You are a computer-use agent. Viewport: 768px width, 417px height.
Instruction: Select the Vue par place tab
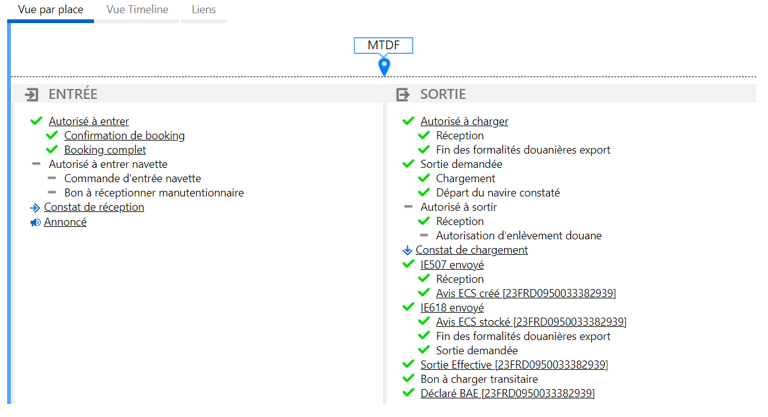(50, 9)
